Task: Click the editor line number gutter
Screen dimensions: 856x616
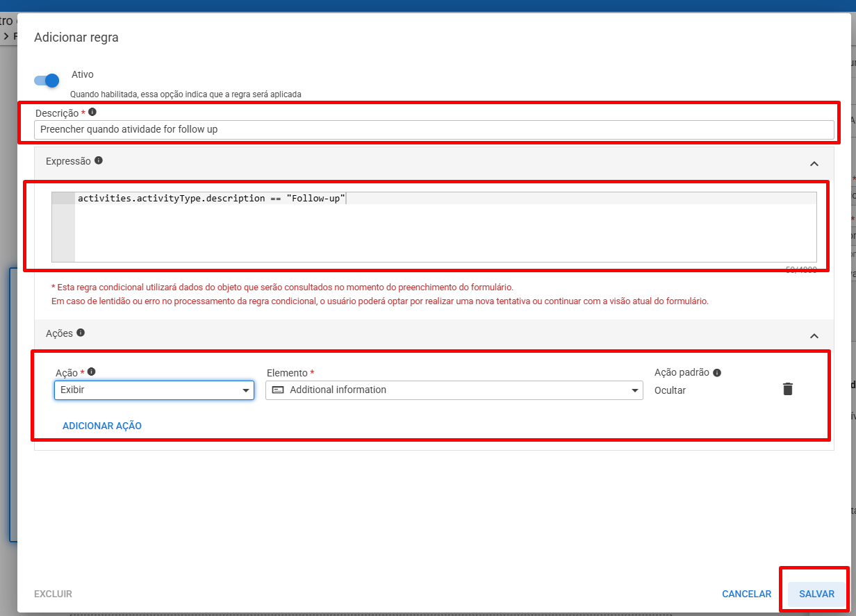Action: coord(63,227)
